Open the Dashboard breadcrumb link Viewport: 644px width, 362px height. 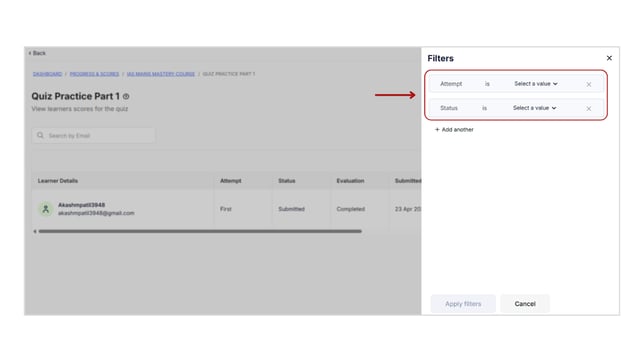(x=47, y=74)
